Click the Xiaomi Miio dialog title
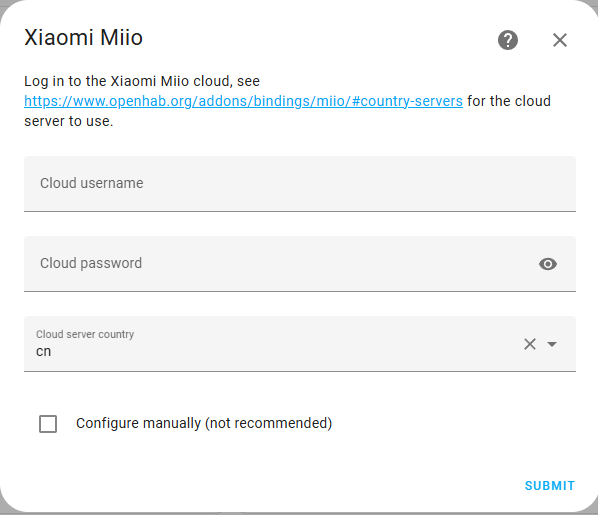 pos(84,37)
